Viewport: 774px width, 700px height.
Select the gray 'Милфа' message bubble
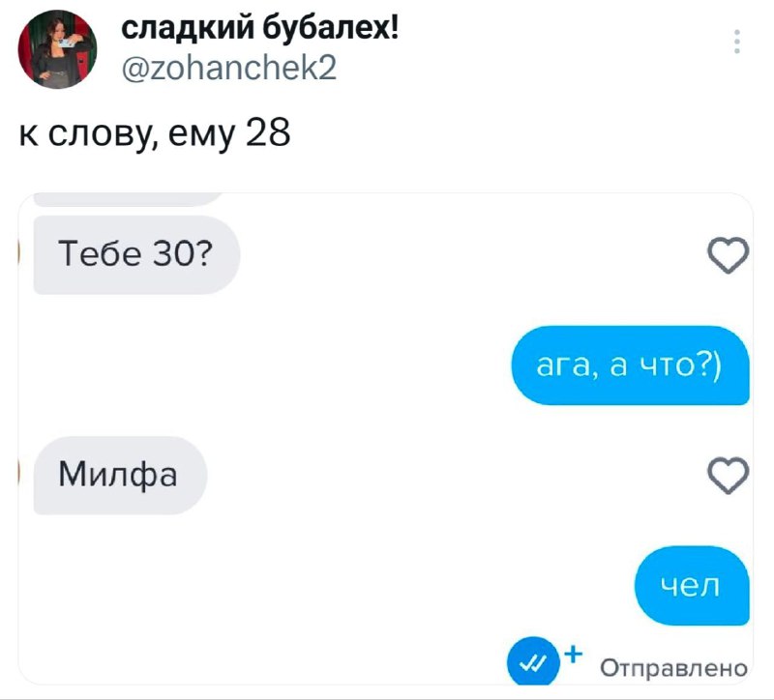pos(120,475)
